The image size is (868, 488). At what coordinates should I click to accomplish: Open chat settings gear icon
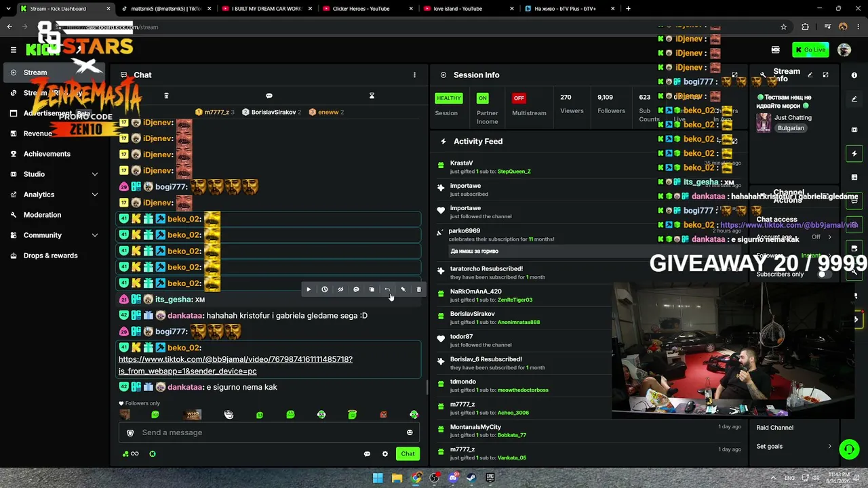(385, 454)
